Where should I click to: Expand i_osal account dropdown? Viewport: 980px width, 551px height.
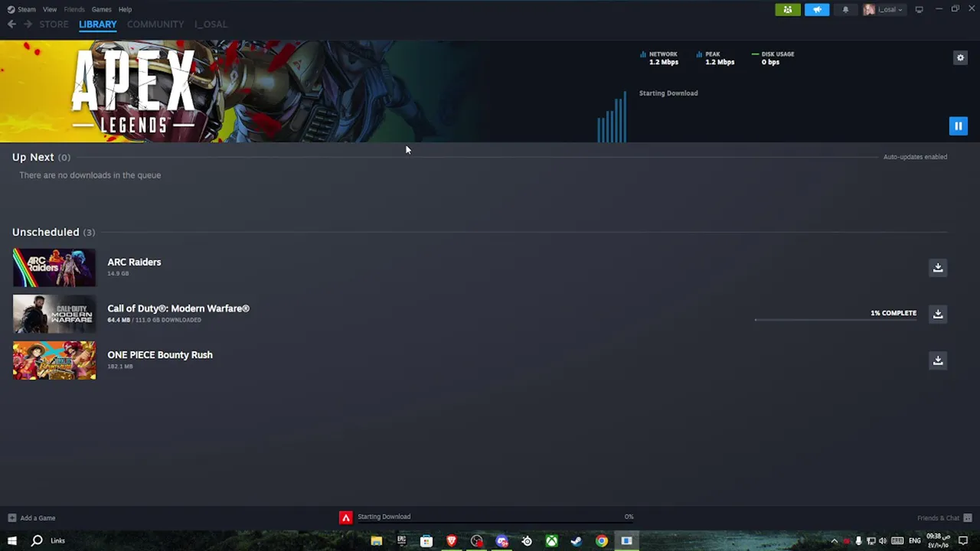[884, 9]
